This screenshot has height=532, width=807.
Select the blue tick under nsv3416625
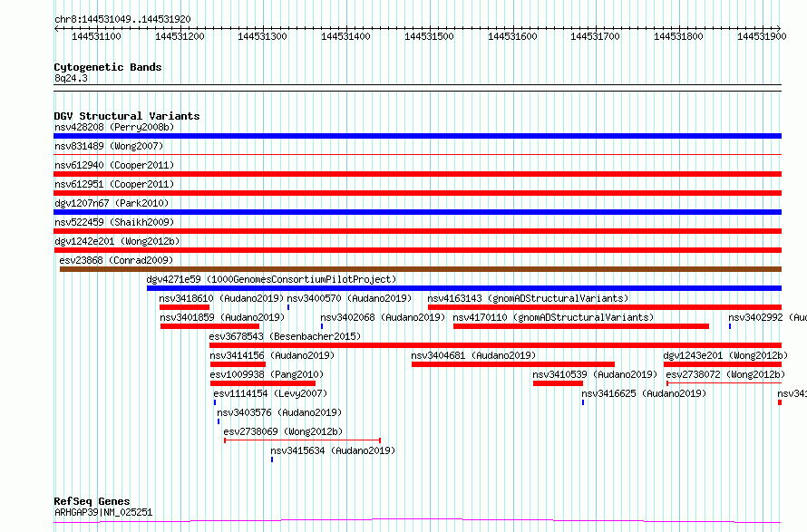(x=583, y=402)
